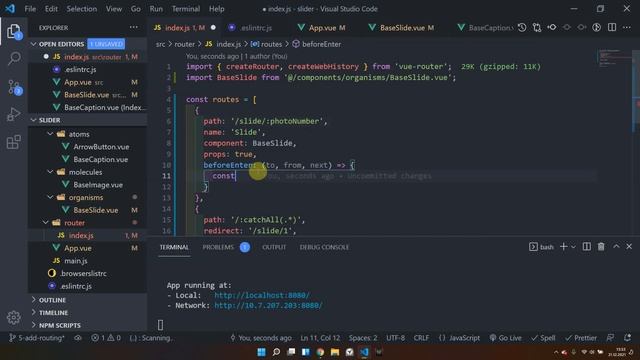Collapse the organisms folder
The height and width of the screenshot is (360, 640).
50,197
